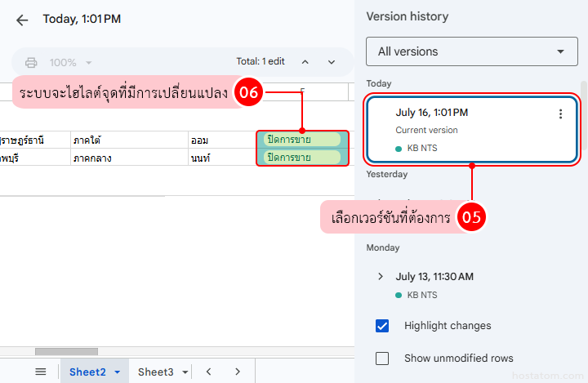
Task: Enable Show unmodified rows checkbox
Action: click(382, 359)
